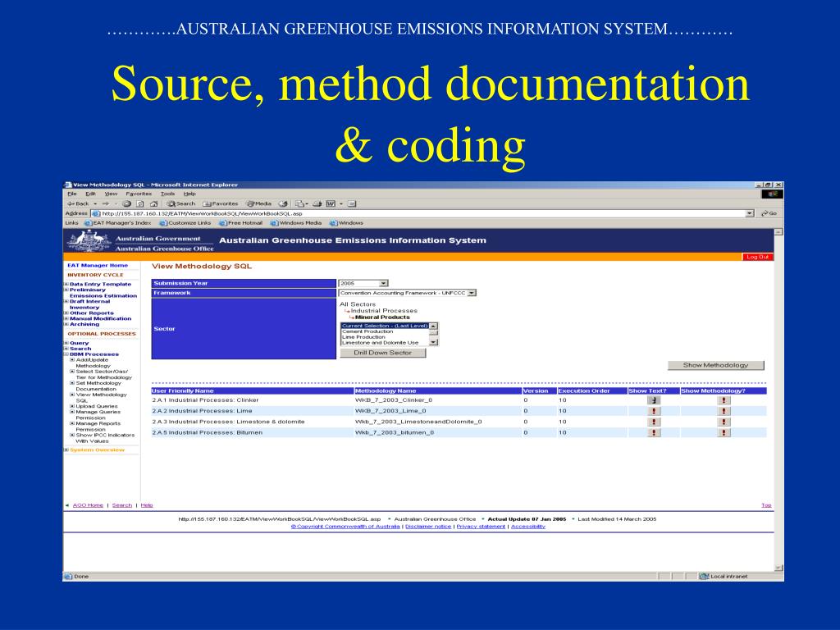This screenshot has width=840, height=630.
Task: Edit page with Word icon
Action: pos(331,204)
